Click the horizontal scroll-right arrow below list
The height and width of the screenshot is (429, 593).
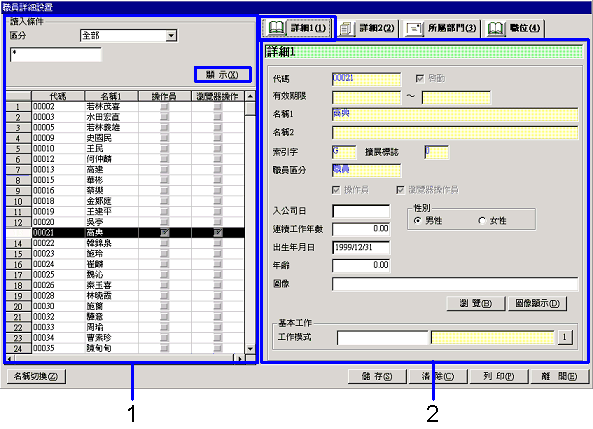pos(240,358)
